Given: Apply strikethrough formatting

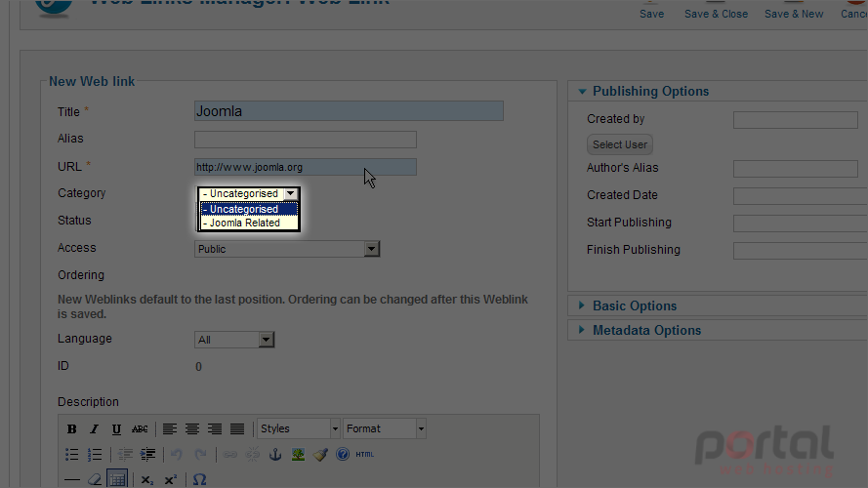Looking at the screenshot, I should (140, 428).
